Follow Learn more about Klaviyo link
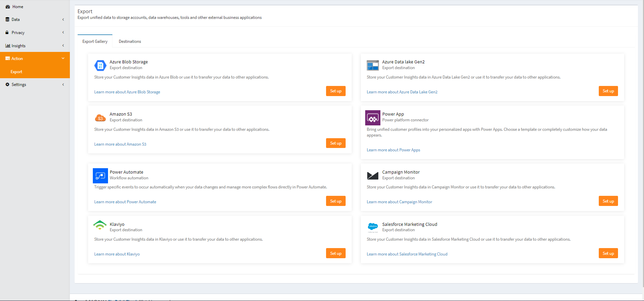Viewport: 644px width, 301px height. (x=117, y=254)
